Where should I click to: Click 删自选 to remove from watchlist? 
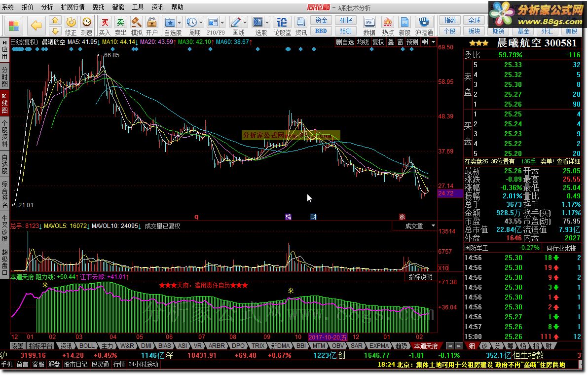(x=345, y=42)
